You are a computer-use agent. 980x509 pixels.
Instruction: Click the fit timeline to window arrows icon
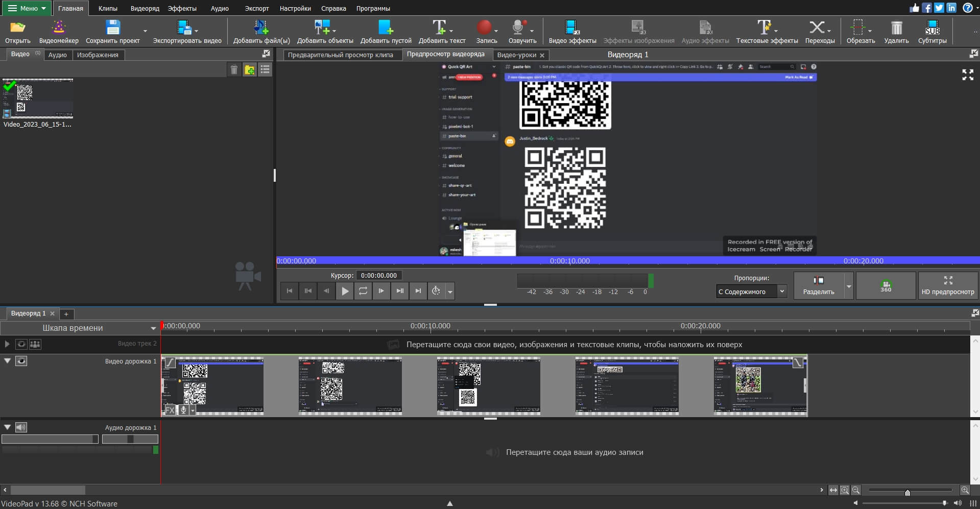(x=833, y=490)
